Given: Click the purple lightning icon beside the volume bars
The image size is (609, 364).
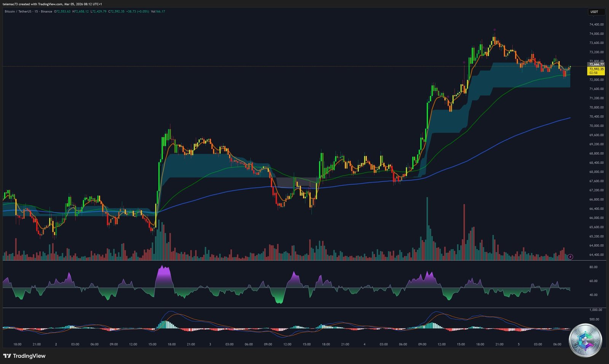Looking at the screenshot, I should (x=570, y=257).
